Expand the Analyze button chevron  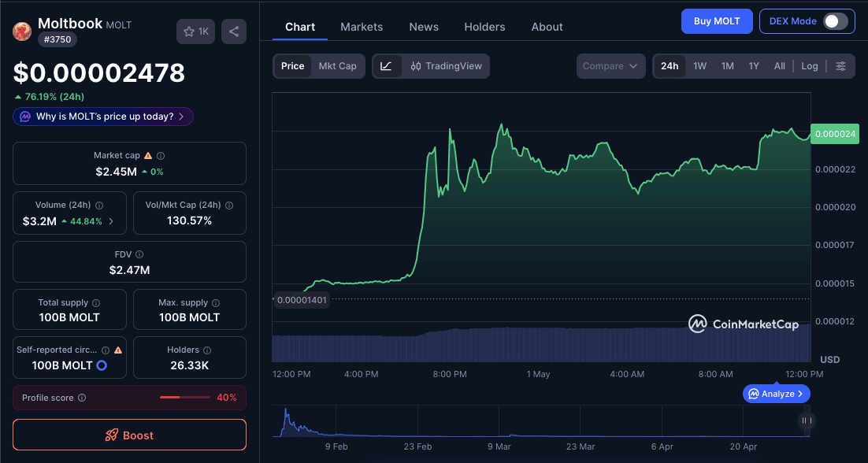[800, 394]
